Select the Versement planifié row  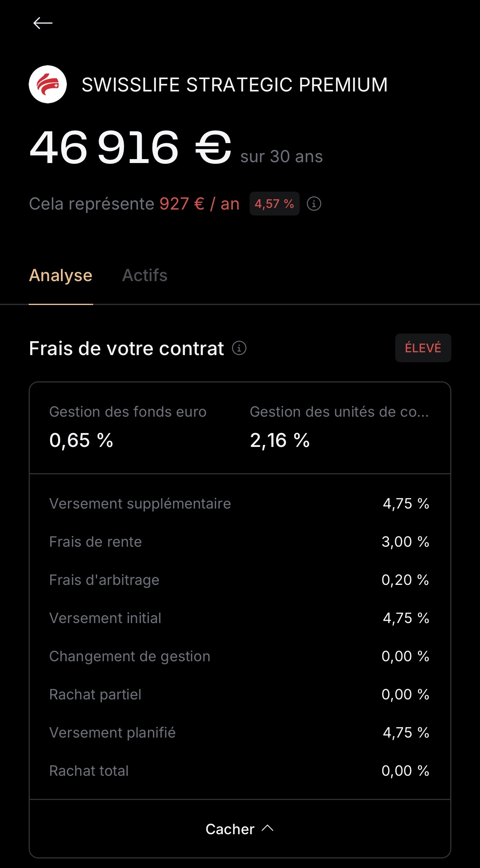click(x=239, y=733)
